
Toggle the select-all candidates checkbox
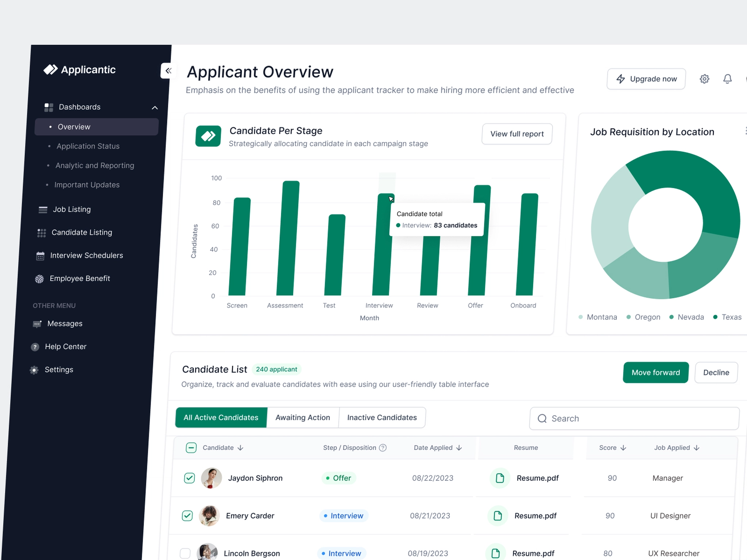click(x=191, y=448)
